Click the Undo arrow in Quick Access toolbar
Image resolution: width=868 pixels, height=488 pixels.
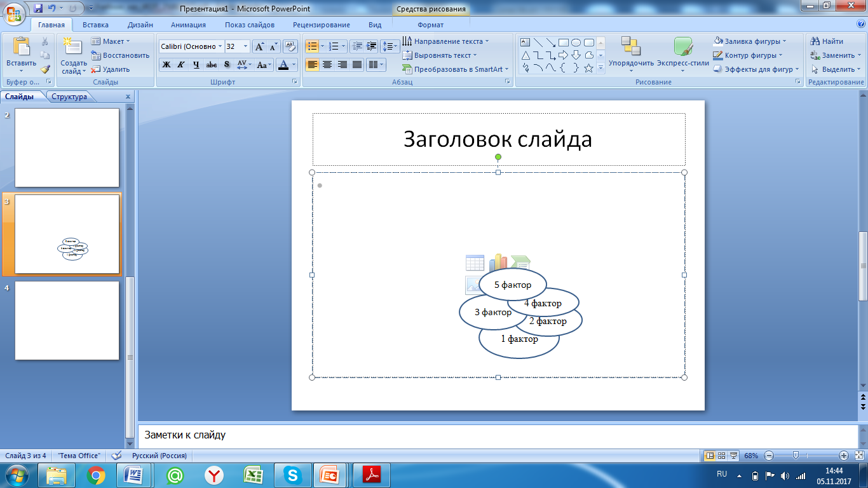pyautogui.click(x=51, y=8)
